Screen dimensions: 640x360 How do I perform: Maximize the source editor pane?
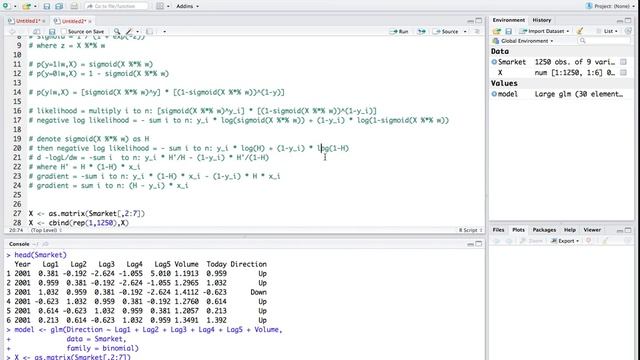[x=479, y=20]
